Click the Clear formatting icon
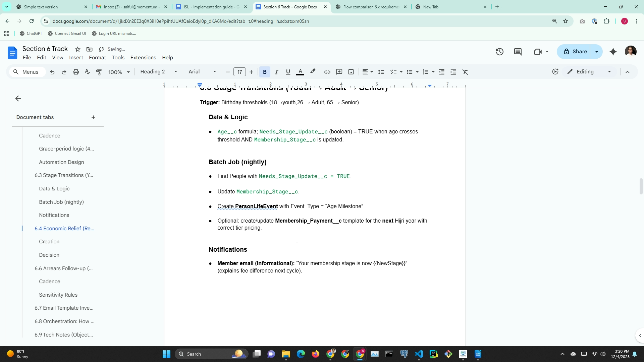The height and width of the screenshot is (362, 644). 465,72
